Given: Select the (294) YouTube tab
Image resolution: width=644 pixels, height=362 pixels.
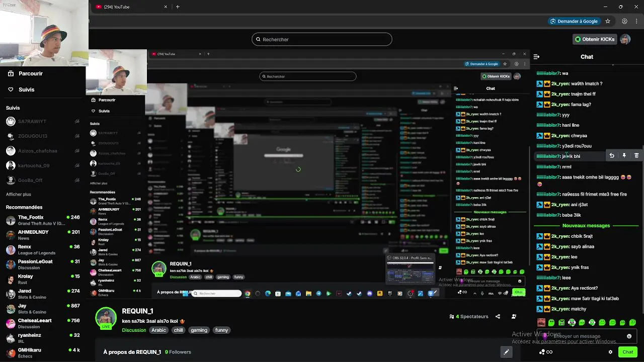Looking at the screenshot, I should point(131,7).
